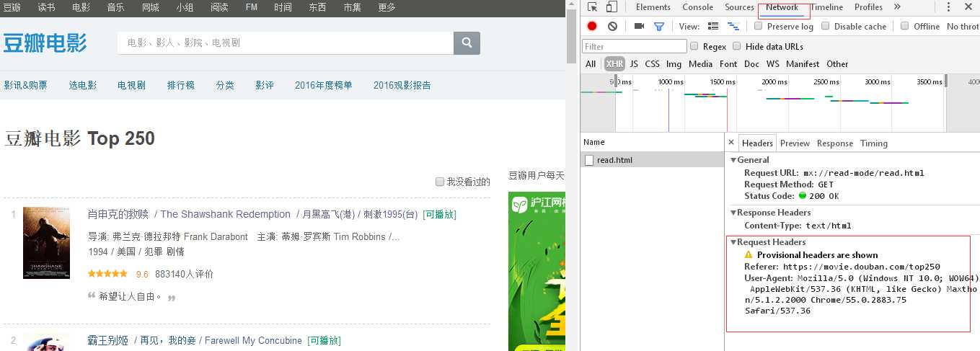Open the Response tab of the request

(835, 143)
